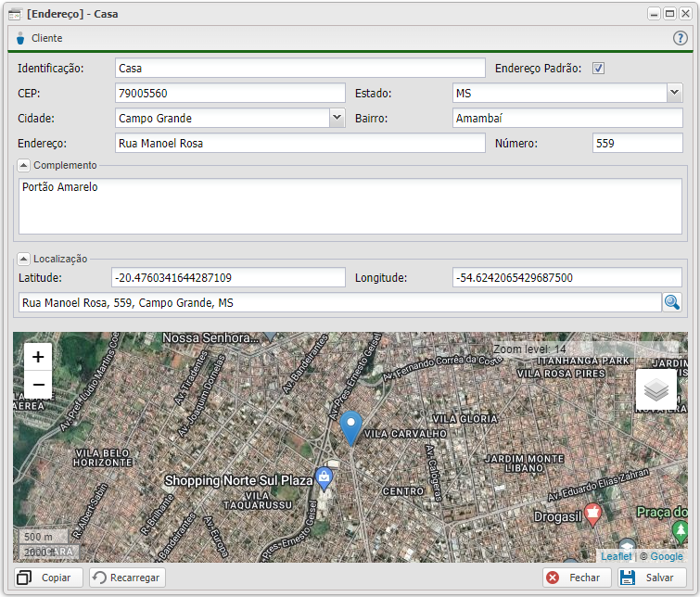Open the Leaflet attribution link
The image size is (700, 597).
[x=617, y=556]
